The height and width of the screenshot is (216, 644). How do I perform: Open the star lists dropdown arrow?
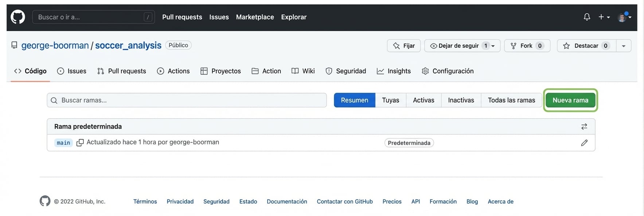[x=624, y=46]
